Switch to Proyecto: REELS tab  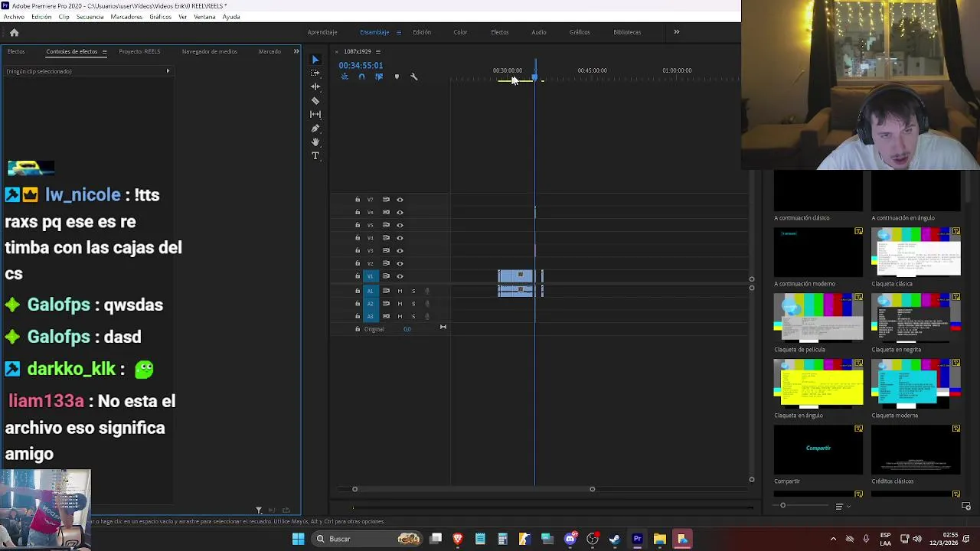pos(139,51)
